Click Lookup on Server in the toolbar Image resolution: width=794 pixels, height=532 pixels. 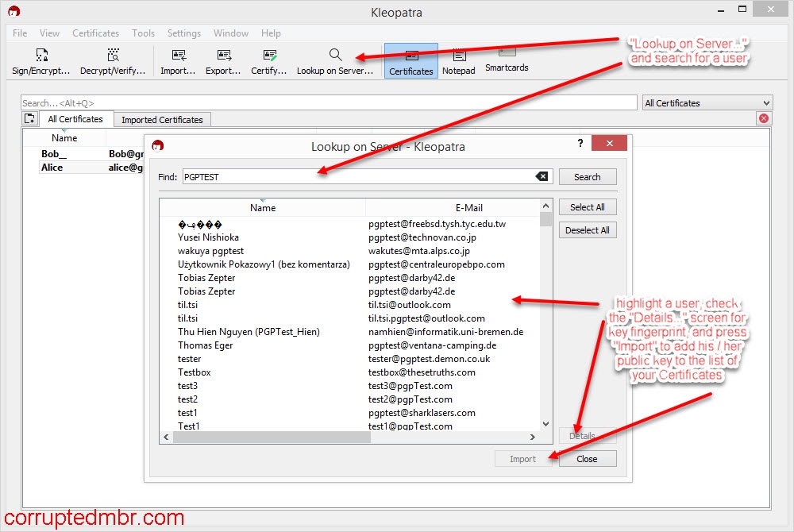334,60
